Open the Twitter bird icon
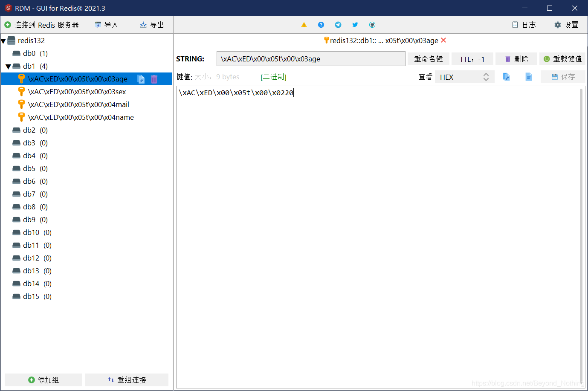 point(355,25)
